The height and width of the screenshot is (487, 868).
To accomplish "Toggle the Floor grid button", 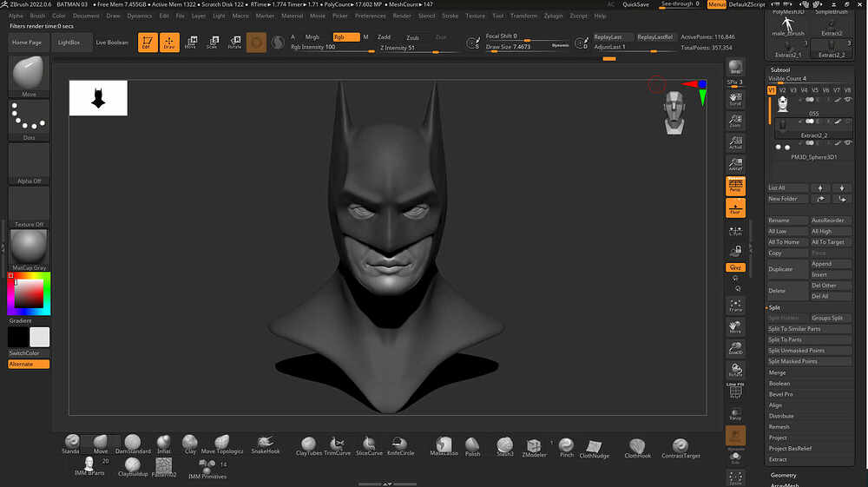I will (x=735, y=208).
